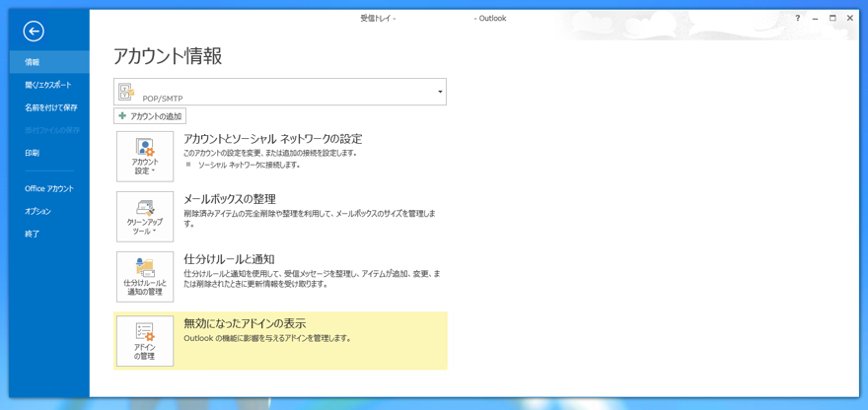Click the heading メールボックスの整理
The height and width of the screenshot is (410, 868).
coord(230,199)
